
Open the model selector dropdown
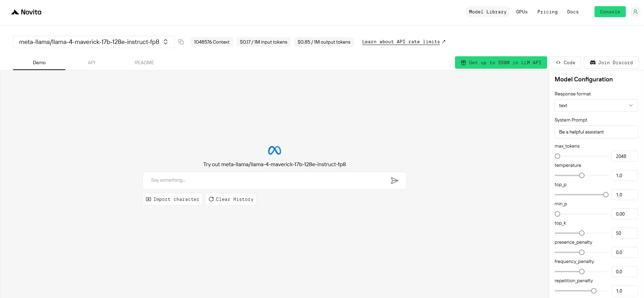point(94,42)
